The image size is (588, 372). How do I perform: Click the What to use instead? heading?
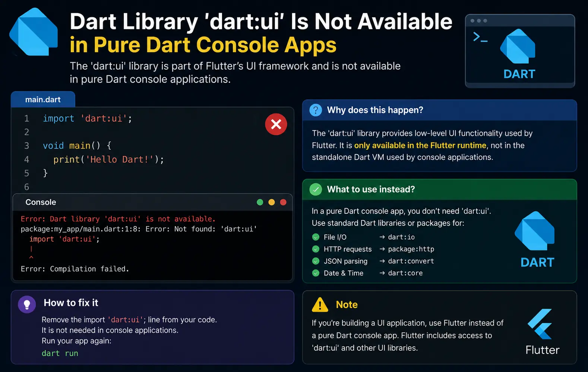click(371, 190)
